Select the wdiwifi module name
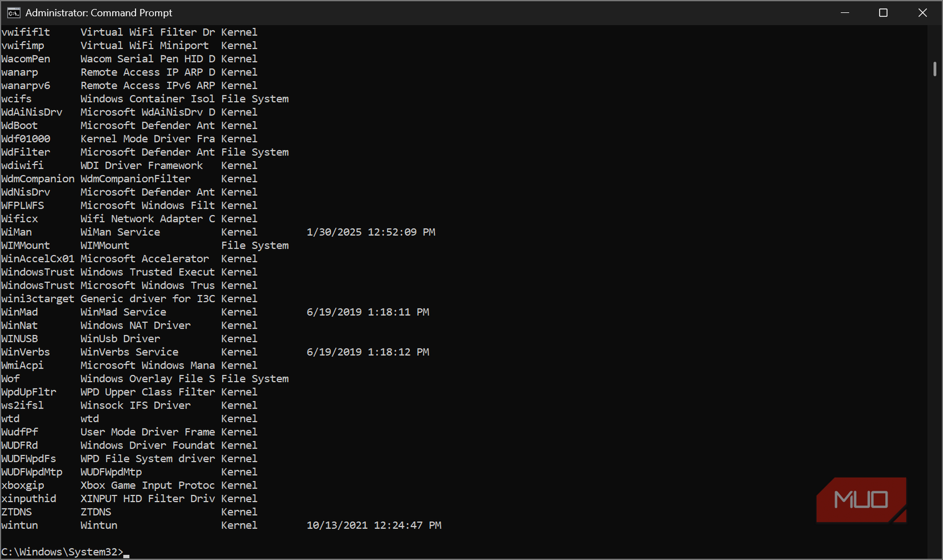 click(x=23, y=166)
